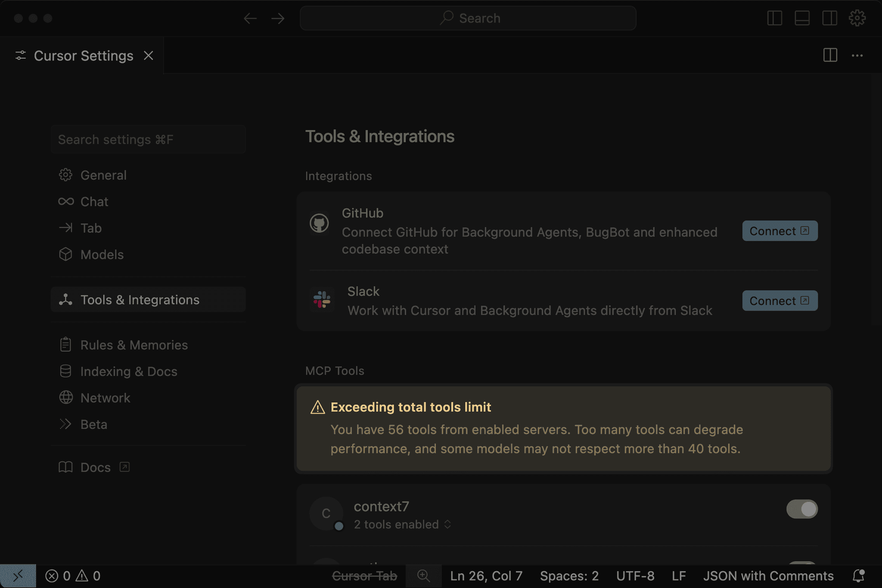Click the context7 server name

coord(381,506)
